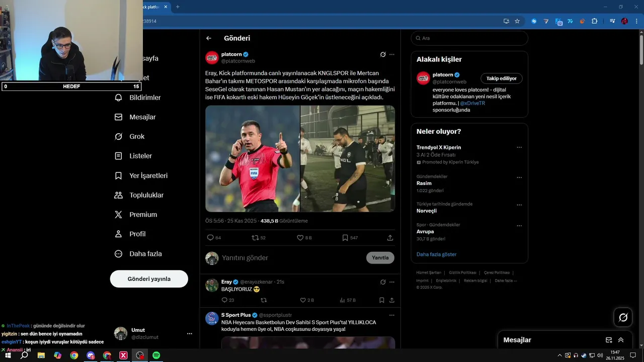Screen dimensions: 644x362
Task: Bookmark Eray's reply
Action: click(x=382, y=300)
